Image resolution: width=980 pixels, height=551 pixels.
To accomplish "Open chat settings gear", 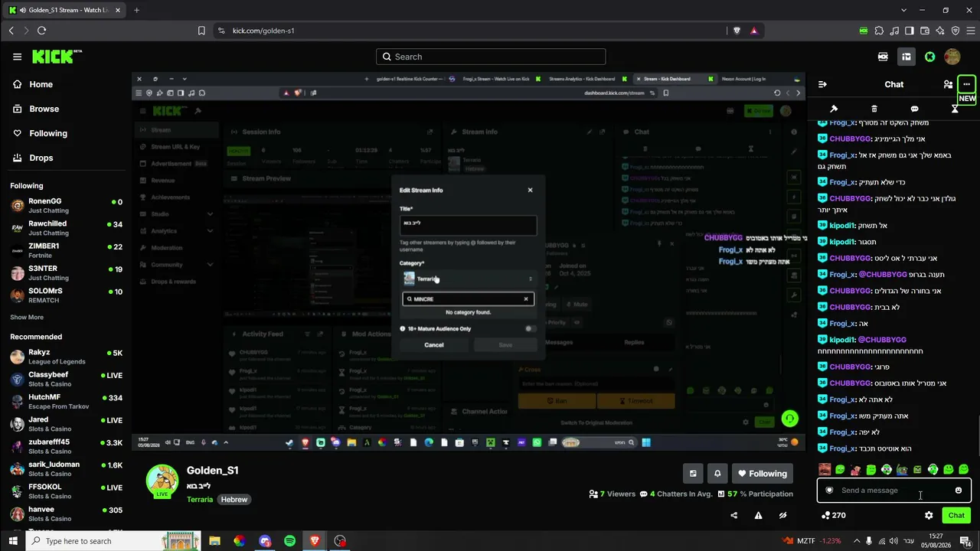I will (x=929, y=516).
